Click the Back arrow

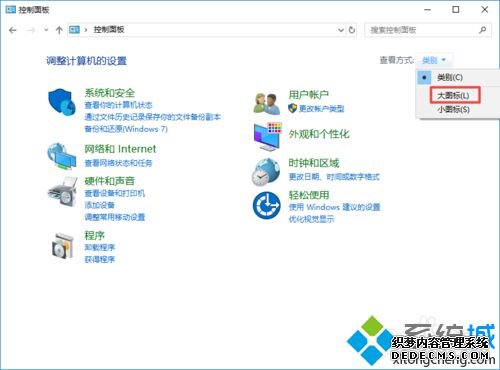coord(13,30)
